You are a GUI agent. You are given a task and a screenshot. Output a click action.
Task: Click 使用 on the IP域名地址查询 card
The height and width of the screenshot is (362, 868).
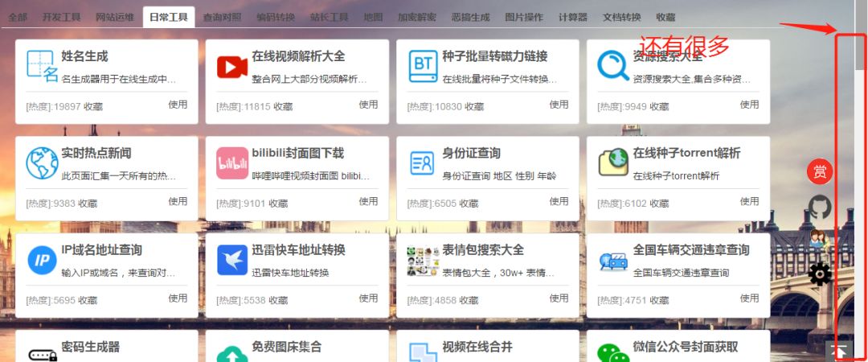tap(178, 298)
